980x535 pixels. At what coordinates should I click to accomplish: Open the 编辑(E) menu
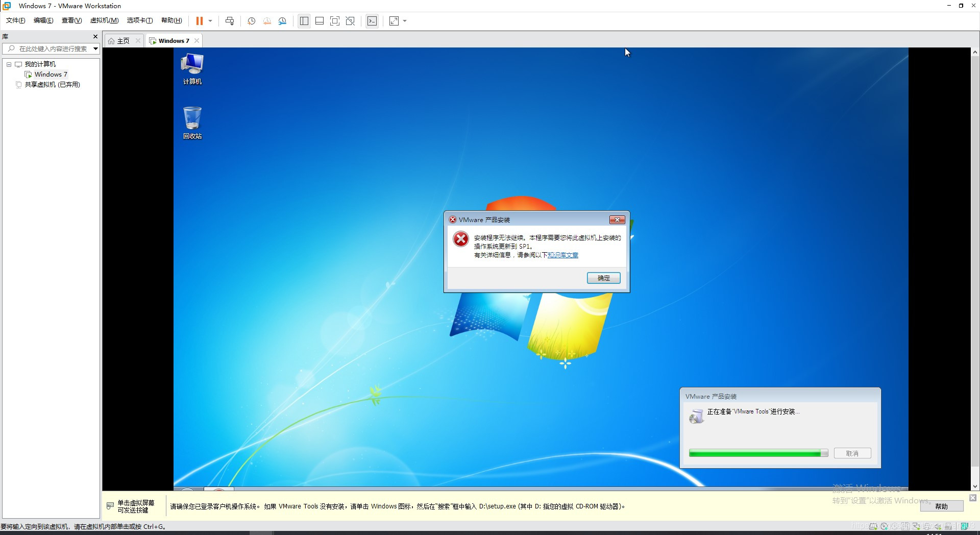pos(43,20)
